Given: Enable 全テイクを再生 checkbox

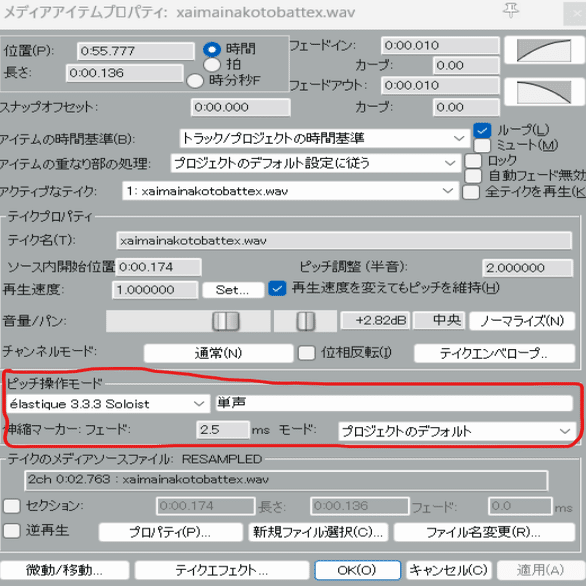Looking at the screenshot, I should point(471,192).
